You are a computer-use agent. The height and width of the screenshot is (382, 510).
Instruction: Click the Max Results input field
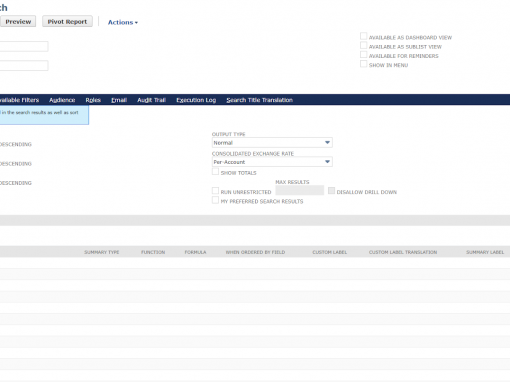point(300,190)
